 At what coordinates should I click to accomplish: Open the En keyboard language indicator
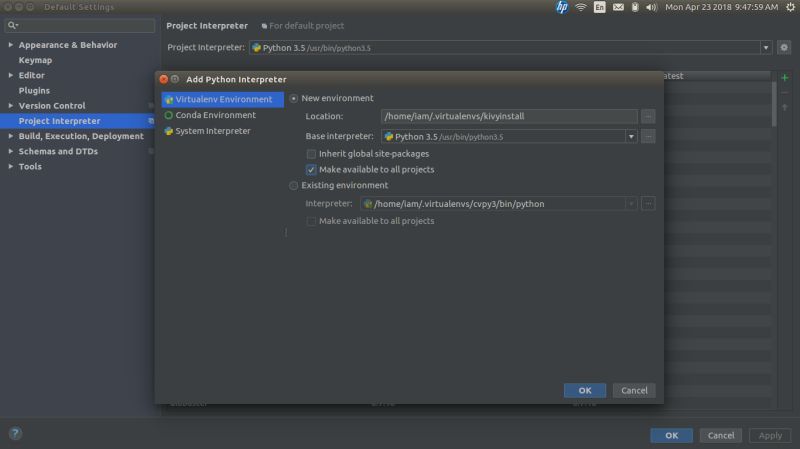click(599, 7)
